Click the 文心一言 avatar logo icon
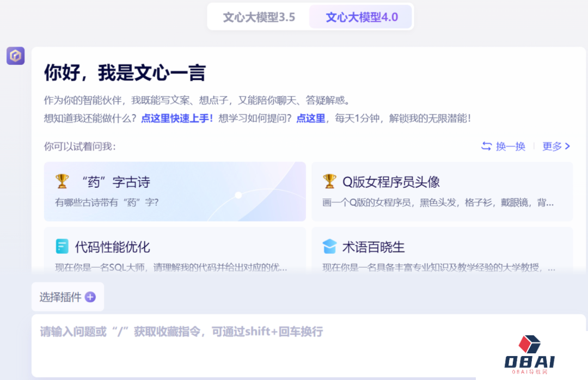 pyautogui.click(x=15, y=56)
